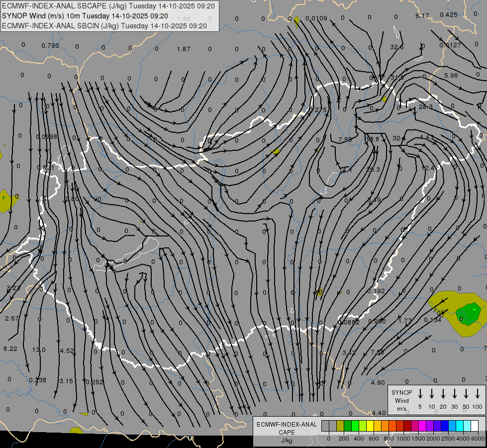Click the map value '32.6'
The height and width of the screenshot is (448, 487).
point(396,47)
